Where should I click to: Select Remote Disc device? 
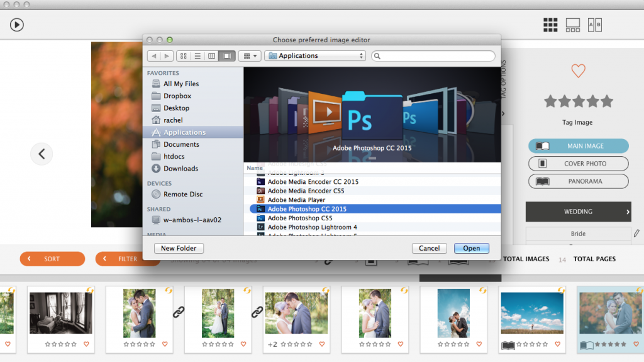[183, 194]
